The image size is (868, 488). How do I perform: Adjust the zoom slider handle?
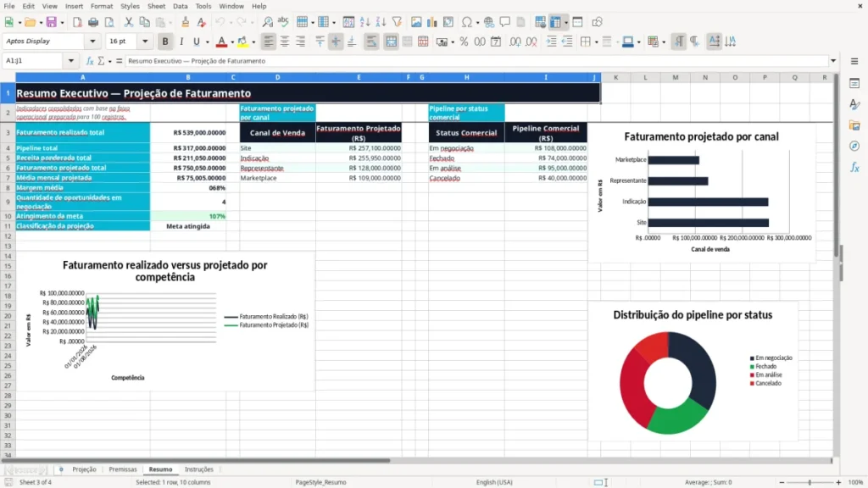coord(810,482)
